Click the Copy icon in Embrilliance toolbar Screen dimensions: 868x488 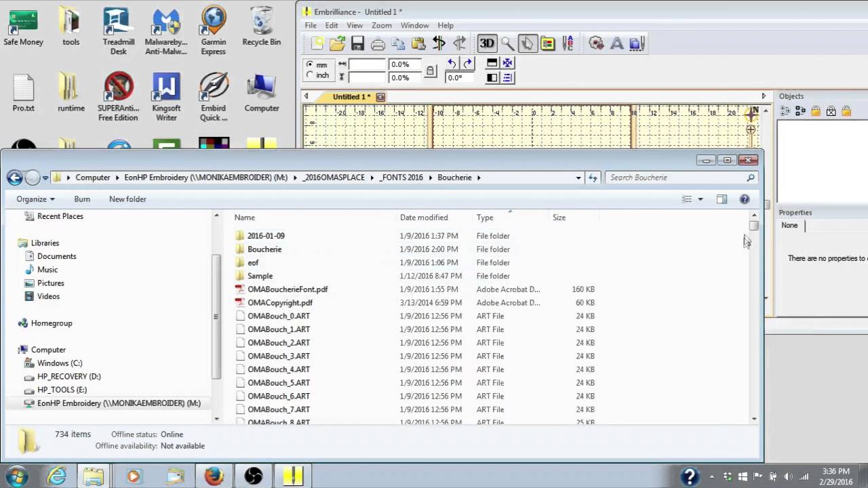coord(398,44)
